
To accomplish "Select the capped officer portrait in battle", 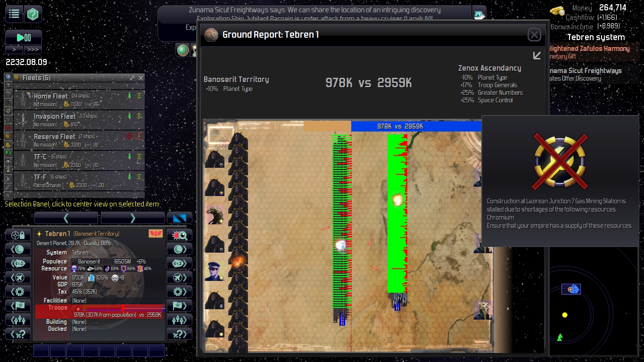I will coord(215,272).
